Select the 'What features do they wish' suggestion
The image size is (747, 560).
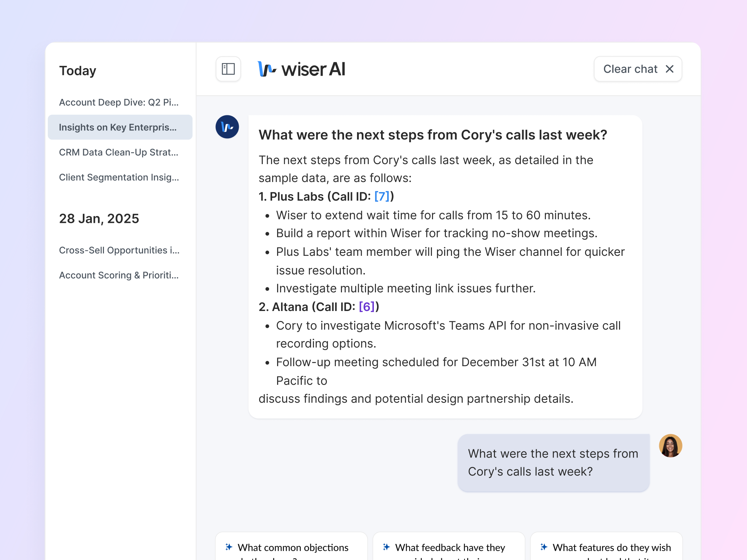(x=606, y=546)
